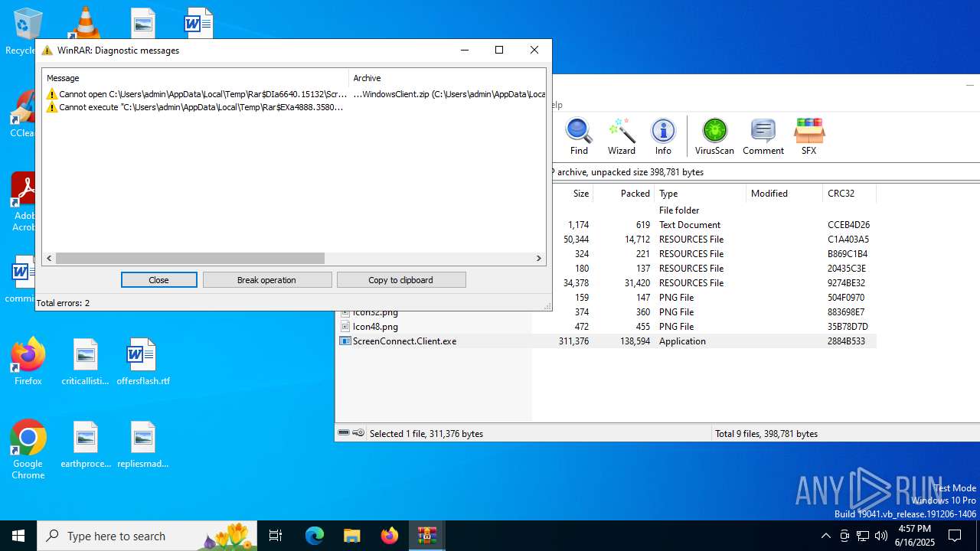This screenshot has height=551, width=980.
Task: Open File Explorer from taskbar
Action: point(351,536)
